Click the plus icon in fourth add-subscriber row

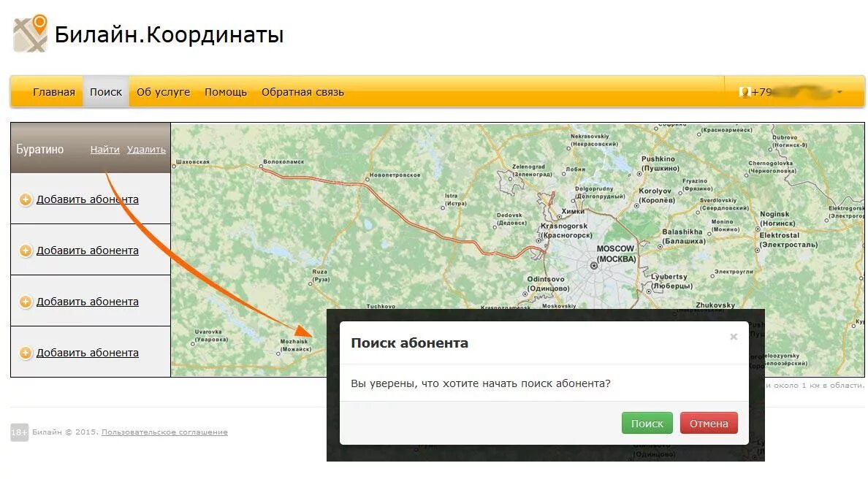26,353
